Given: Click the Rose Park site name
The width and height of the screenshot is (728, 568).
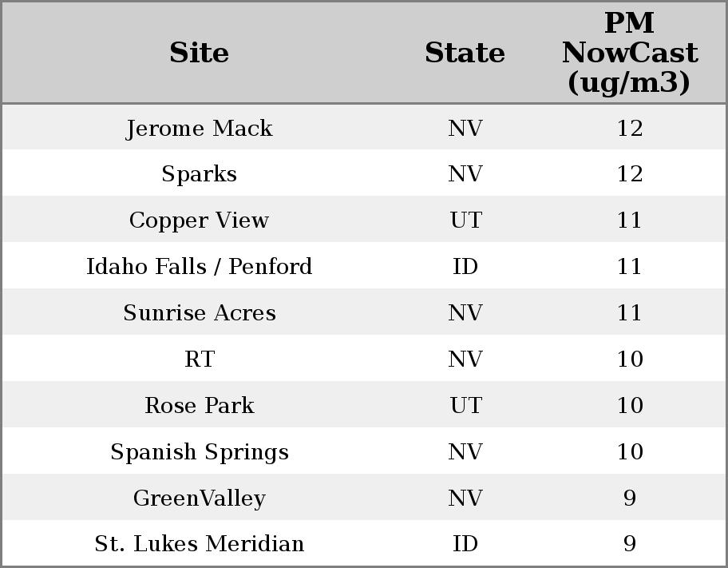Looking at the screenshot, I should [x=200, y=405].
